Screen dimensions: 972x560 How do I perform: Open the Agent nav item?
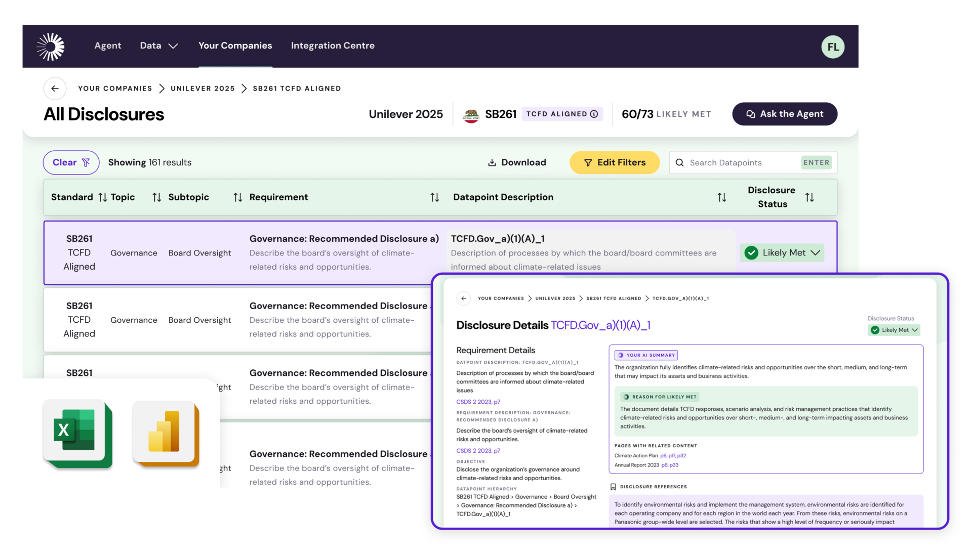pyautogui.click(x=108, y=46)
